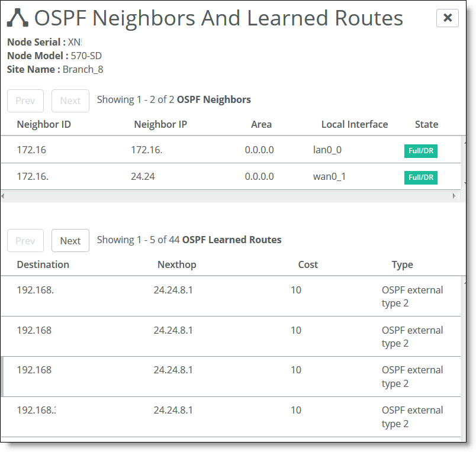Click nexthop 24.24.8.1 in first route row
The height and width of the screenshot is (452, 476).
[173, 290]
